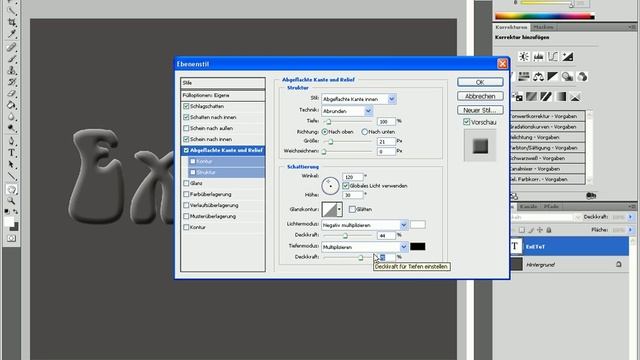Switch to the Masken tab

click(x=543, y=27)
